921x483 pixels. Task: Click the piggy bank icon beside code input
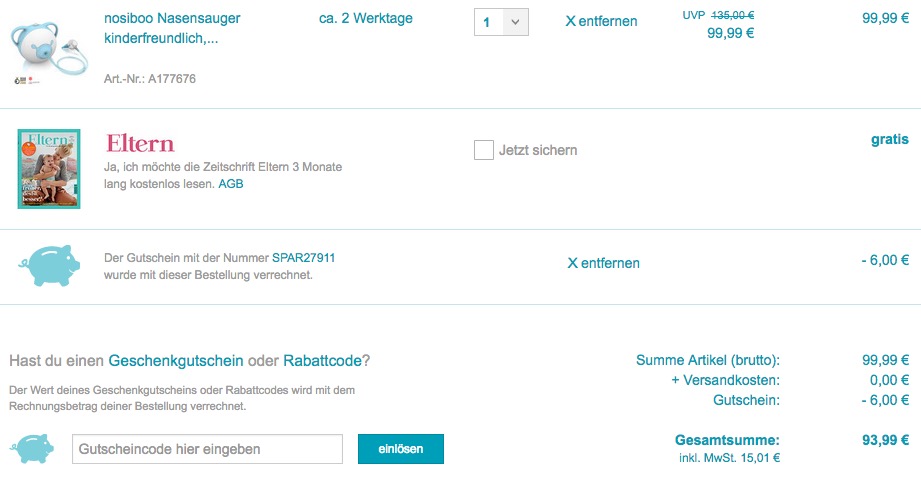coord(35,449)
